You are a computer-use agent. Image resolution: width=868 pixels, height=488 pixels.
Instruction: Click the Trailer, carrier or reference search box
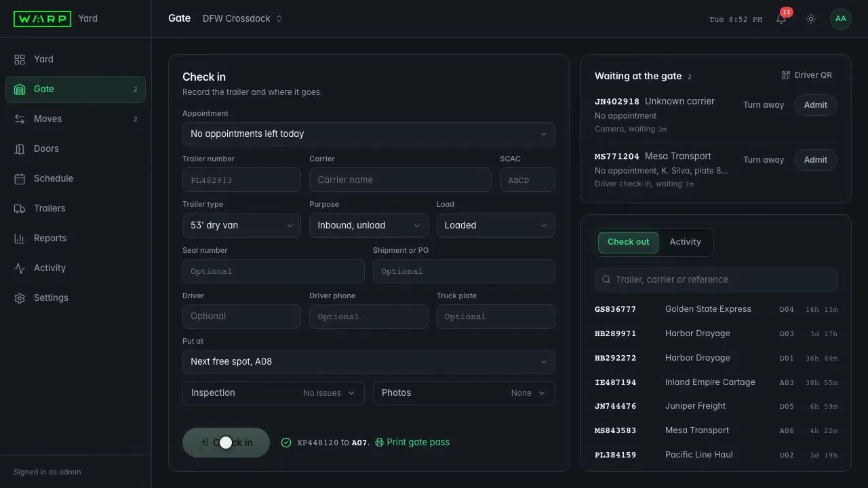click(716, 279)
